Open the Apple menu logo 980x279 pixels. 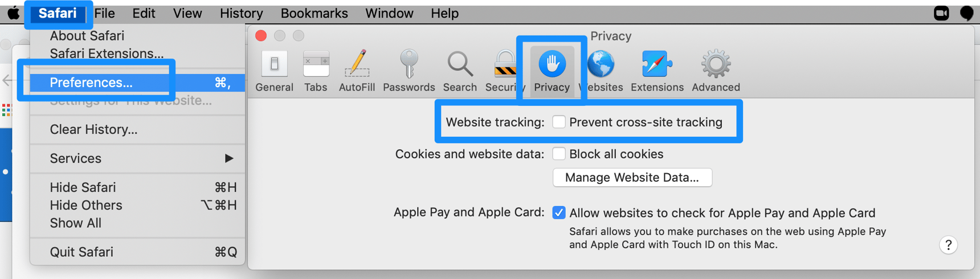pos(14,13)
